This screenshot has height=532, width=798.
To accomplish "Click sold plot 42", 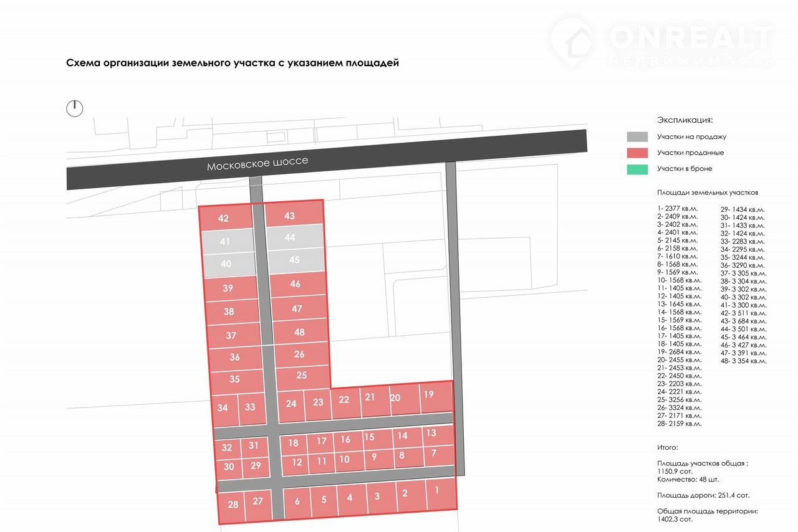I will click(224, 218).
